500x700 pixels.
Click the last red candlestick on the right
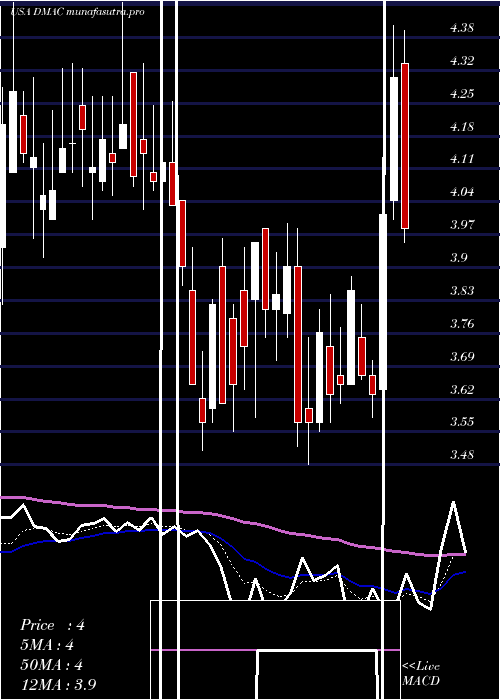pyautogui.click(x=405, y=146)
